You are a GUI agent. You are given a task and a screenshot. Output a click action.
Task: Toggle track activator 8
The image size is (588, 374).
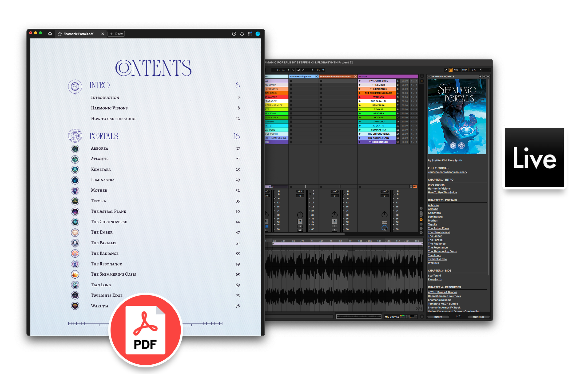[334, 222]
